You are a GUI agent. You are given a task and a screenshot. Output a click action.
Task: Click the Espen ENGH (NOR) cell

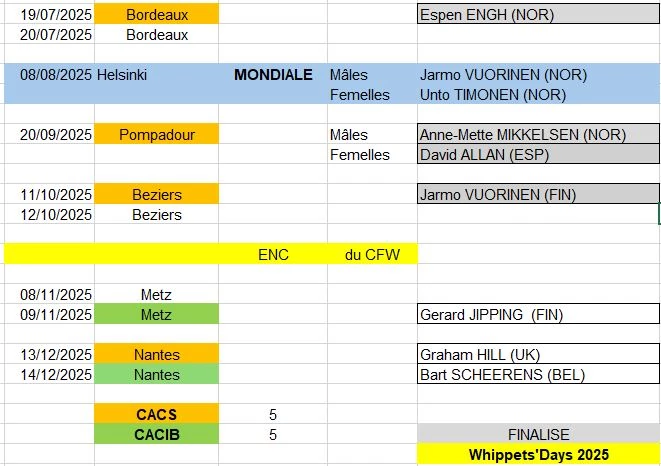click(538, 14)
